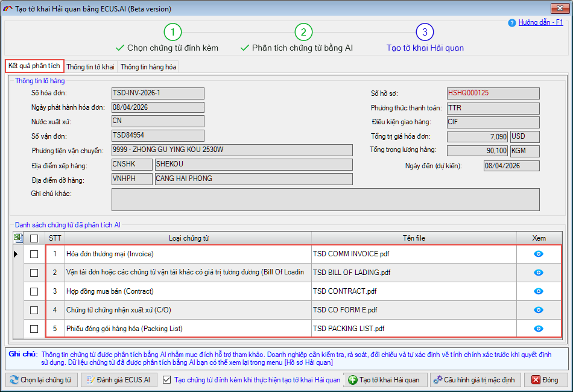Uncheck Tạo chứng từ đính kèm option

tap(167, 380)
